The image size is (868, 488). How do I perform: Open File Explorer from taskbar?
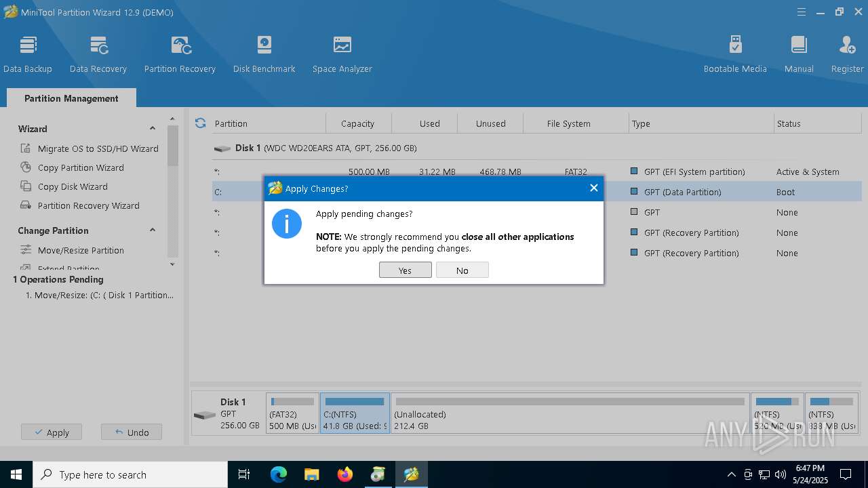tap(311, 474)
